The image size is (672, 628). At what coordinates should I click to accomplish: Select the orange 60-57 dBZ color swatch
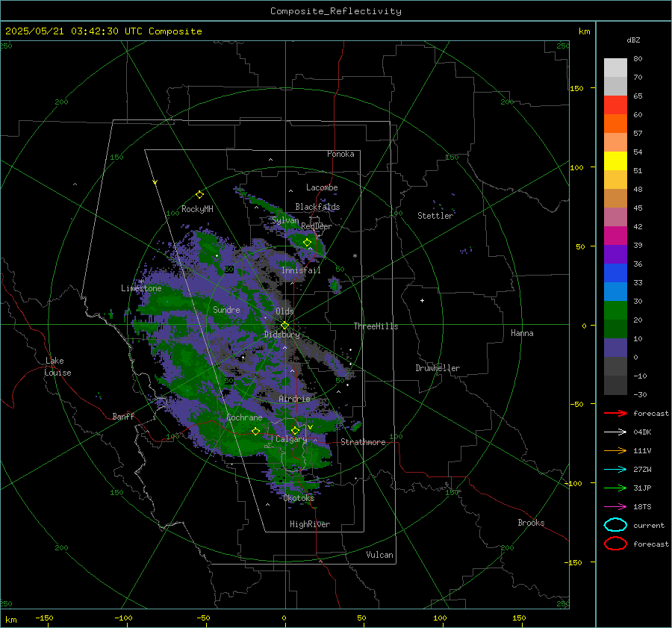pyautogui.click(x=615, y=124)
